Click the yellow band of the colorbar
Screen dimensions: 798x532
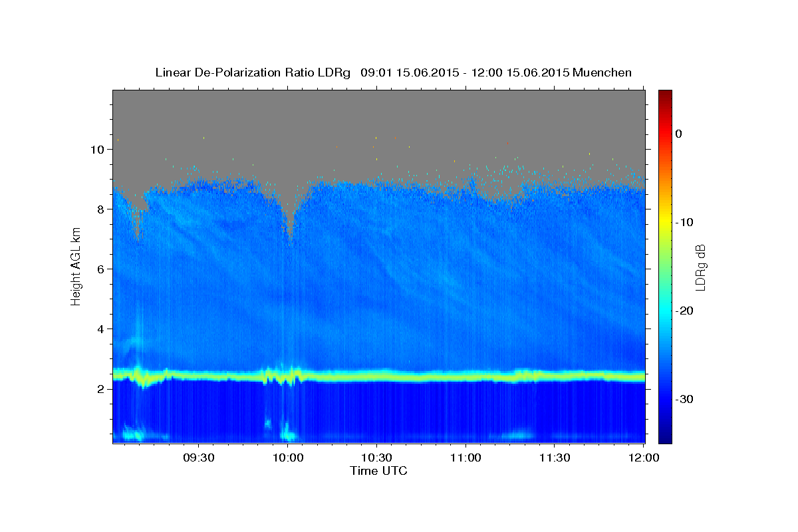click(665, 219)
